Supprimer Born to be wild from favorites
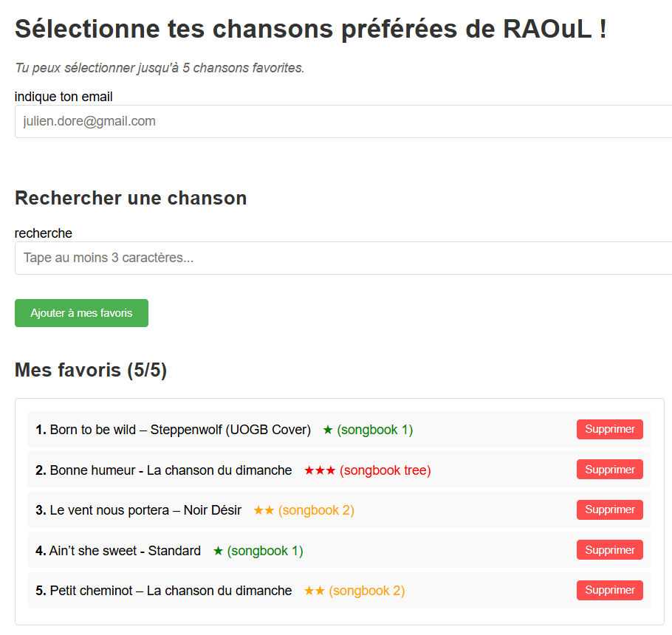The image size is (672, 635). tap(610, 429)
